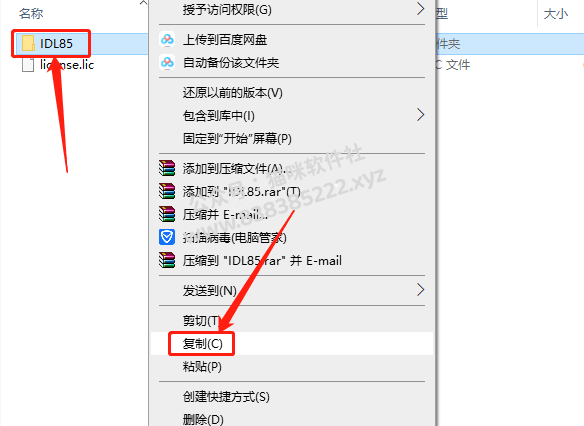
Task: Sort by the 名称 column header
Action: tap(31, 13)
